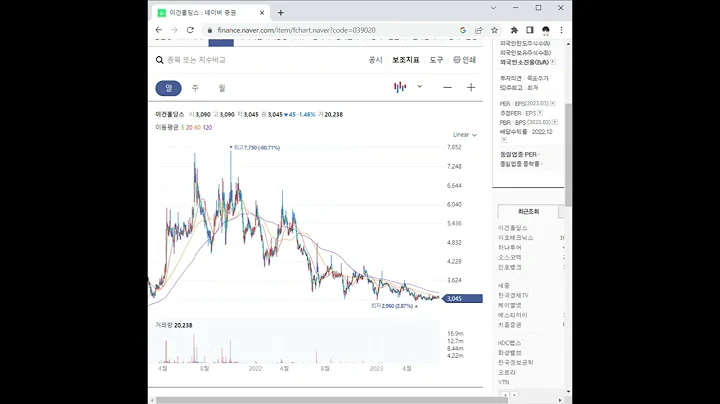Open YTN in the recent list
This screenshot has width=720, height=404.
coord(503,382)
